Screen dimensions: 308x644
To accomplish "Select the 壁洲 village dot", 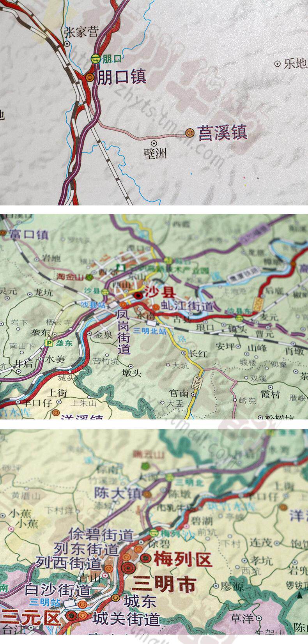I will (154, 143).
